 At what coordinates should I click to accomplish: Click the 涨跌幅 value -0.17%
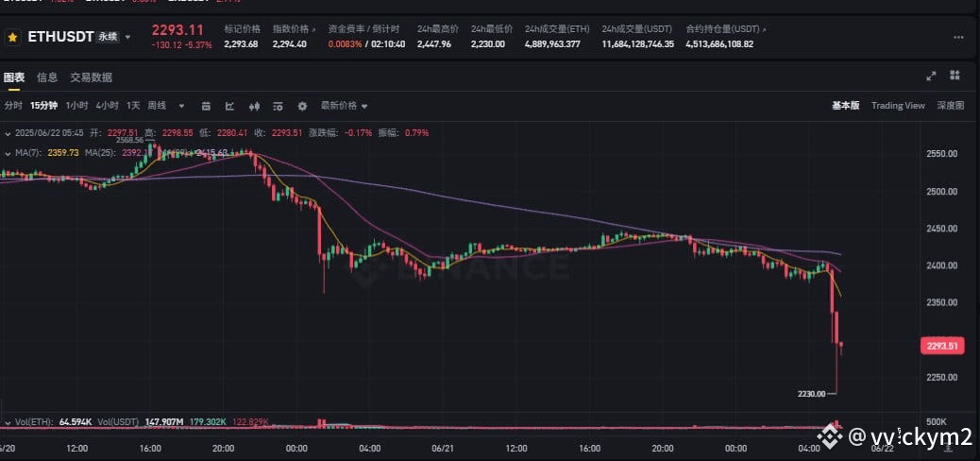click(360, 132)
